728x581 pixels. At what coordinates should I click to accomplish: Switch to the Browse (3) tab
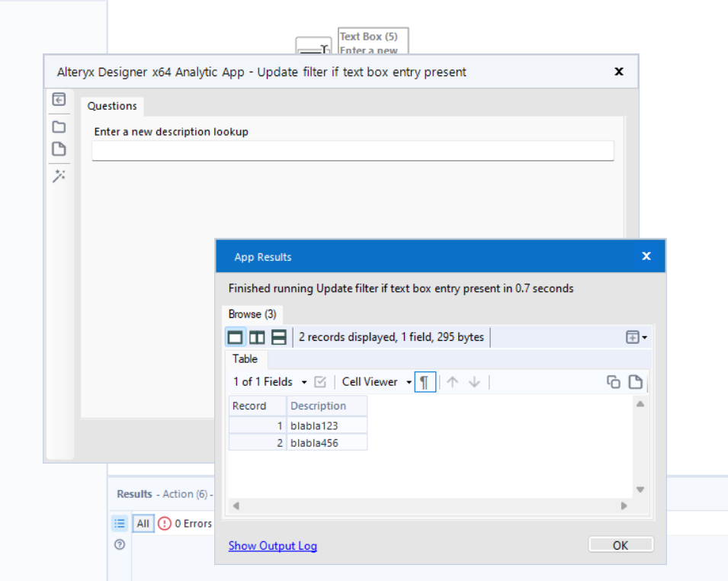(252, 313)
